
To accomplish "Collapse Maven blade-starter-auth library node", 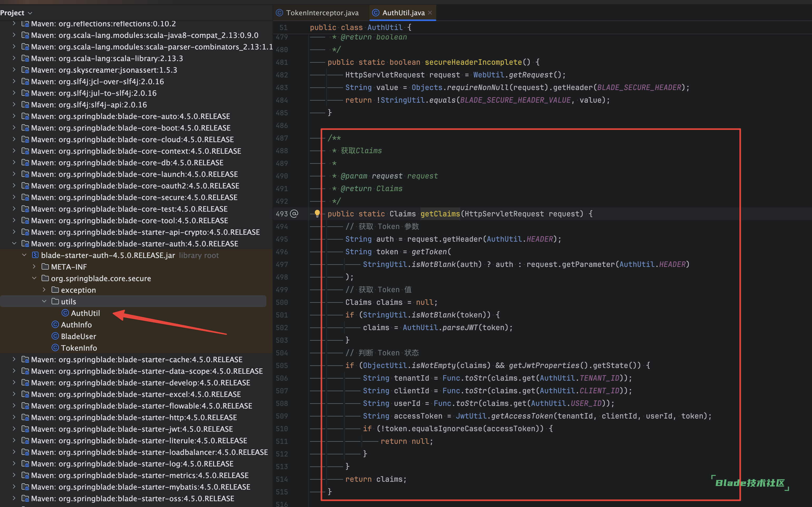I will coord(14,243).
